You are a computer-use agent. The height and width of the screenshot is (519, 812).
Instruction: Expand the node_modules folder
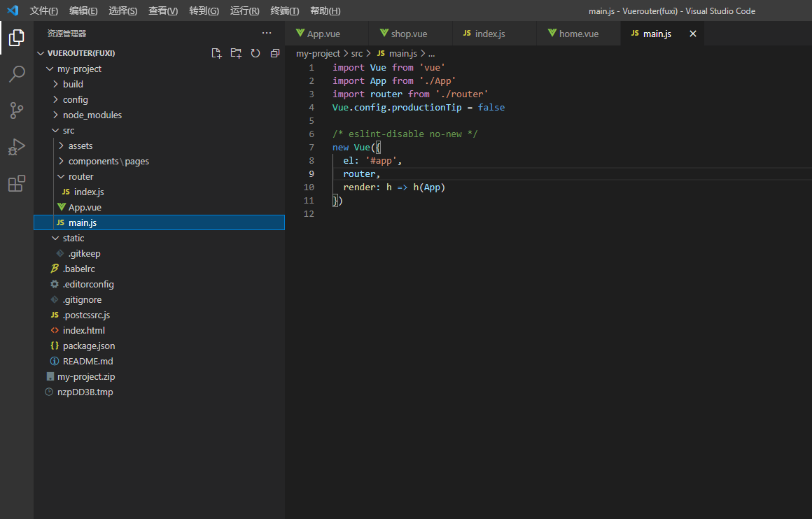[x=159, y=115]
